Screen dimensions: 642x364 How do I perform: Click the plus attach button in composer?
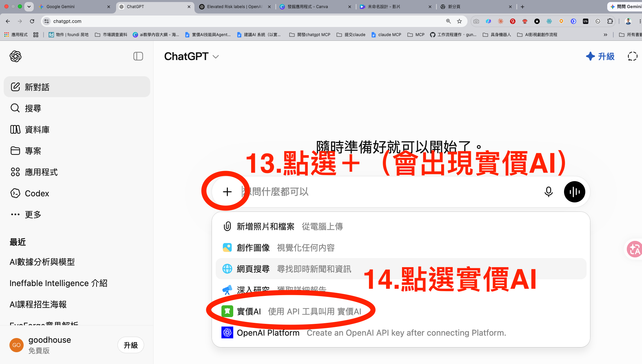click(x=227, y=192)
